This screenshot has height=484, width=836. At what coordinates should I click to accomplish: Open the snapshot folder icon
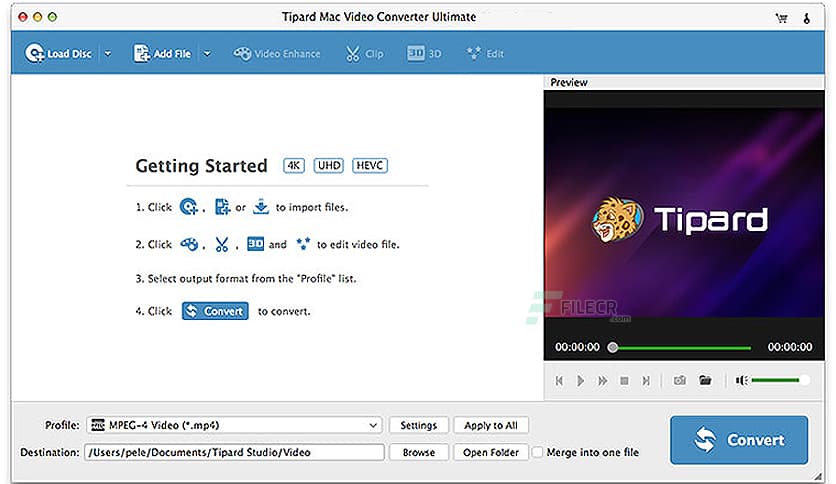(x=705, y=380)
